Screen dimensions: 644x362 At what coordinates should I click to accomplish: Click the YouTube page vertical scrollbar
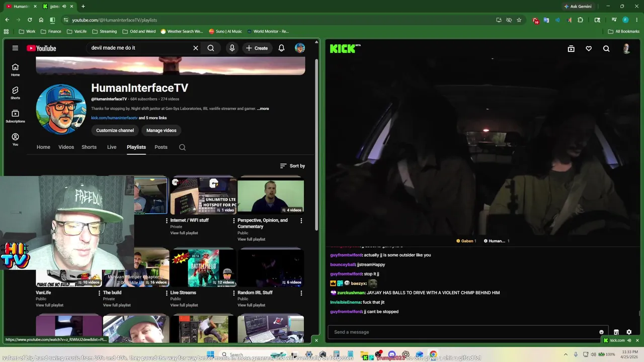point(316,146)
